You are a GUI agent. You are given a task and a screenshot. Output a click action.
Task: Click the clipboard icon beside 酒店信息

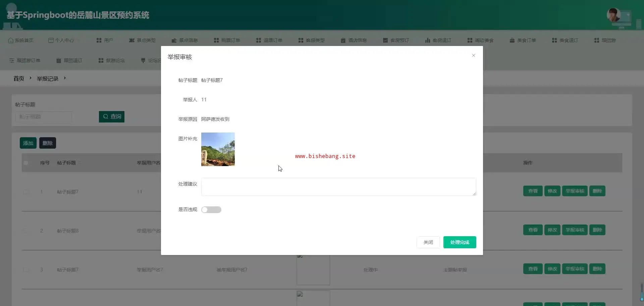pos(343,40)
